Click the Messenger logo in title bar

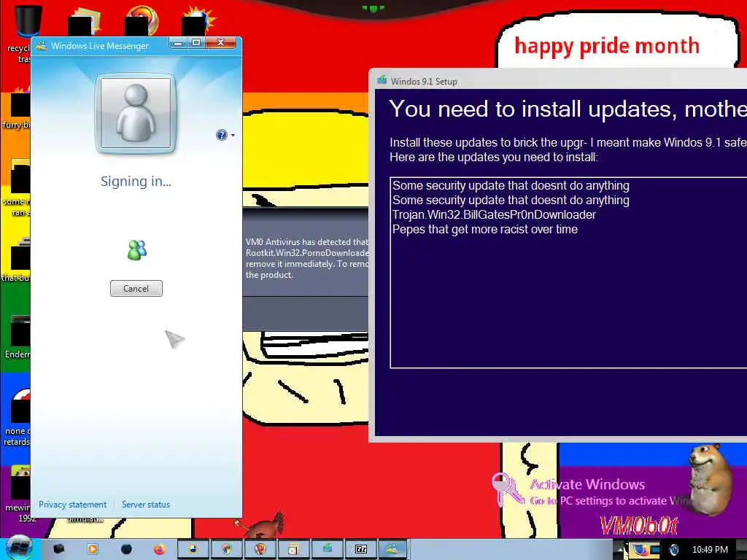pos(42,46)
